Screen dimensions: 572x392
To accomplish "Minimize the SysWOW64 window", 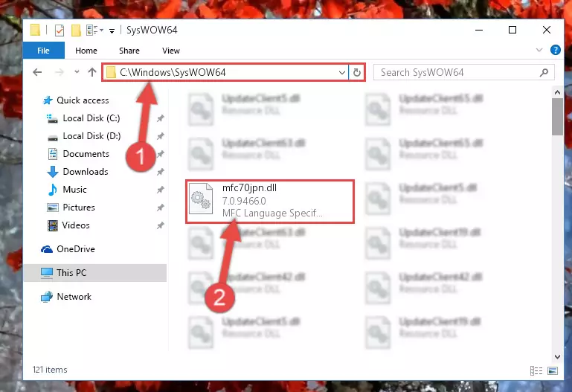I will [479, 30].
